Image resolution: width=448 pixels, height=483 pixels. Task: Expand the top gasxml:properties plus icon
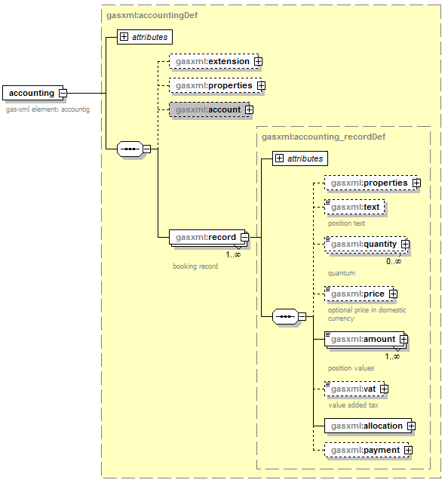pyautogui.click(x=262, y=85)
